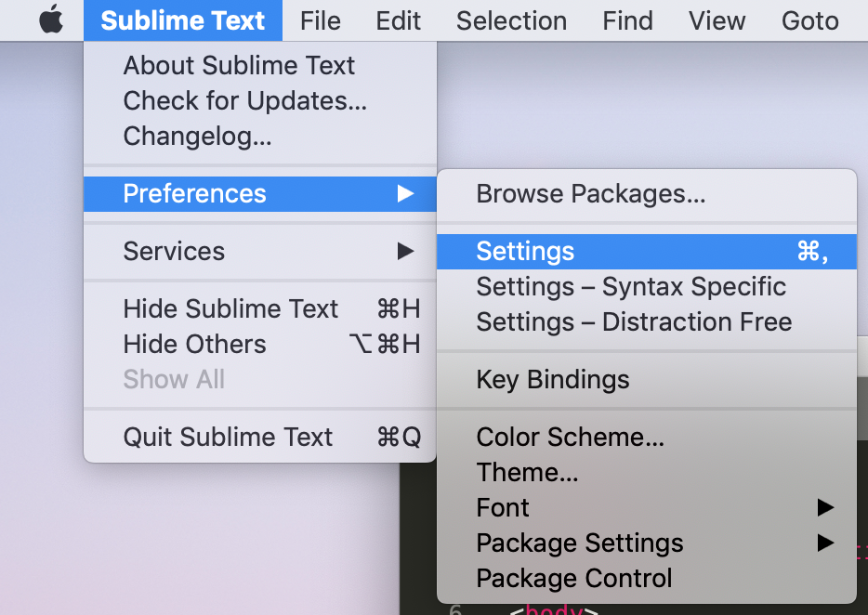The image size is (868, 615).
Task: Select the highlighted Settings item
Action: tap(525, 251)
